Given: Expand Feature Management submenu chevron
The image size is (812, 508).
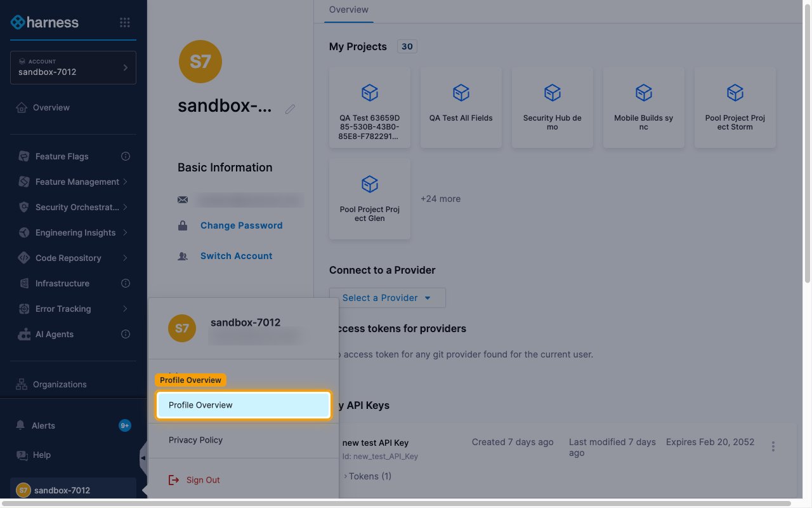Looking at the screenshot, I should (126, 182).
